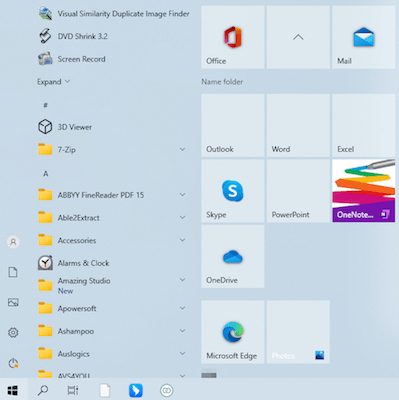Open the Outlook tile
The width and height of the screenshot is (399, 400).
point(233,125)
